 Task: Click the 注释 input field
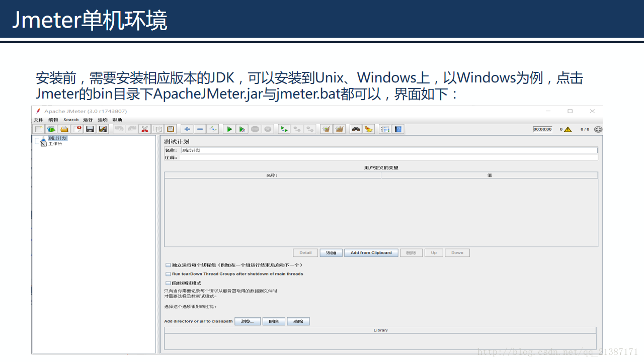click(x=388, y=157)
